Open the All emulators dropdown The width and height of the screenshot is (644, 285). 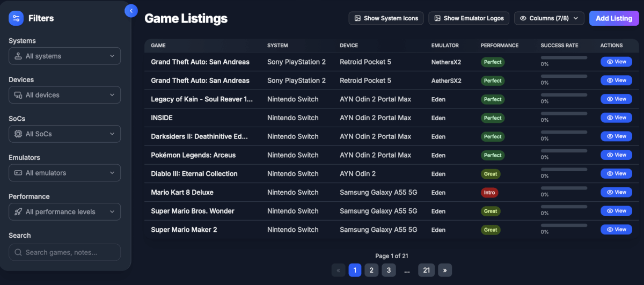coord(64,173)
